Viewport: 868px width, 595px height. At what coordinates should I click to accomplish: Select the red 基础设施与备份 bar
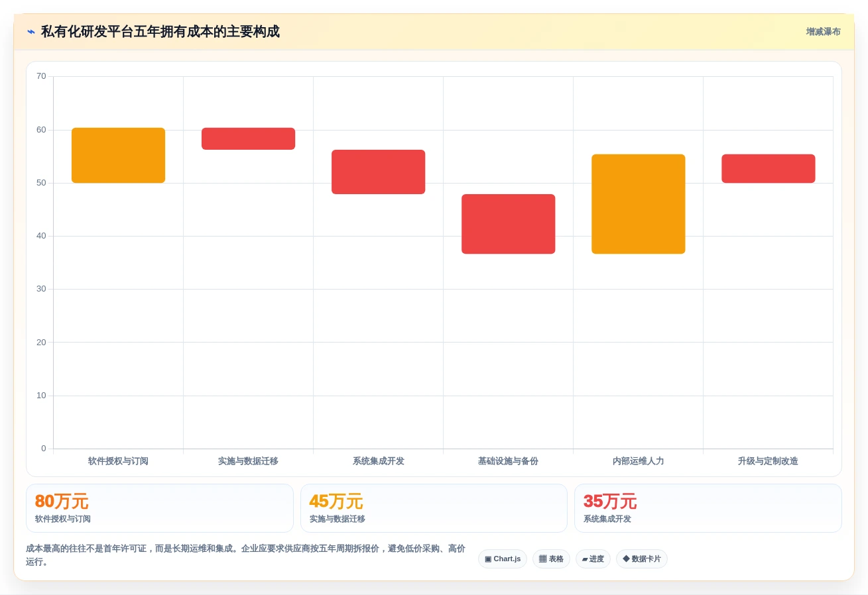[508, 224]
